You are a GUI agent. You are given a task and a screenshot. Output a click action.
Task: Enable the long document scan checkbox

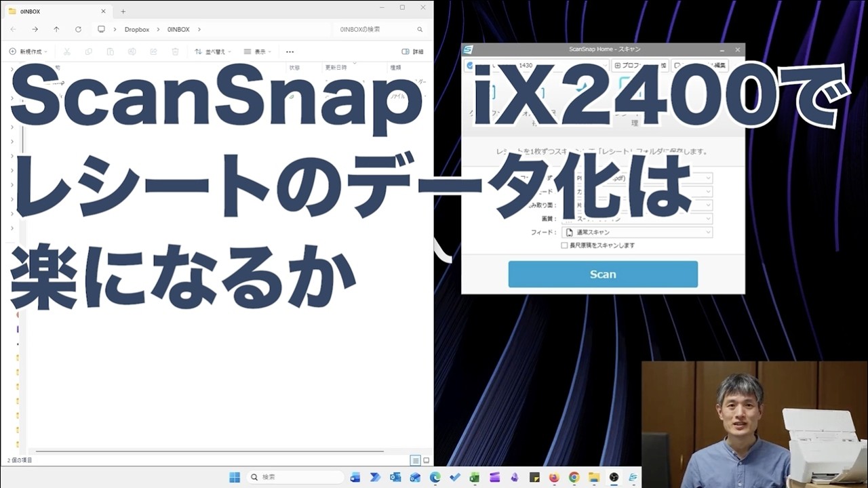pos(564,245)
